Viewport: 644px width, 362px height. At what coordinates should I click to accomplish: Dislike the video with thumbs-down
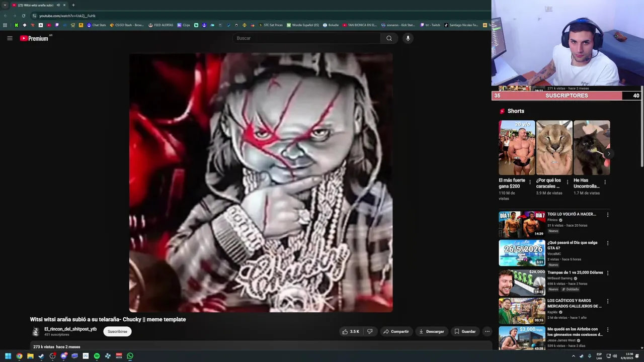click(370, 331)
